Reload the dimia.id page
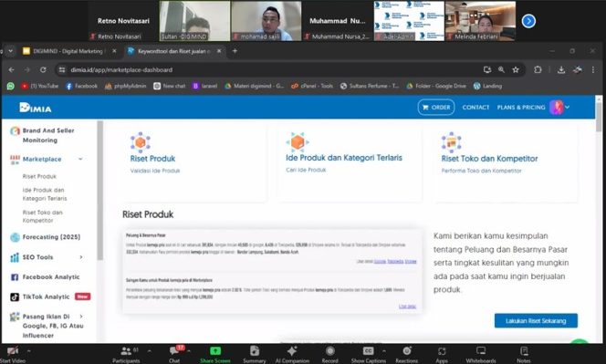This screenshot has height=364, width=606. (43, 70)
